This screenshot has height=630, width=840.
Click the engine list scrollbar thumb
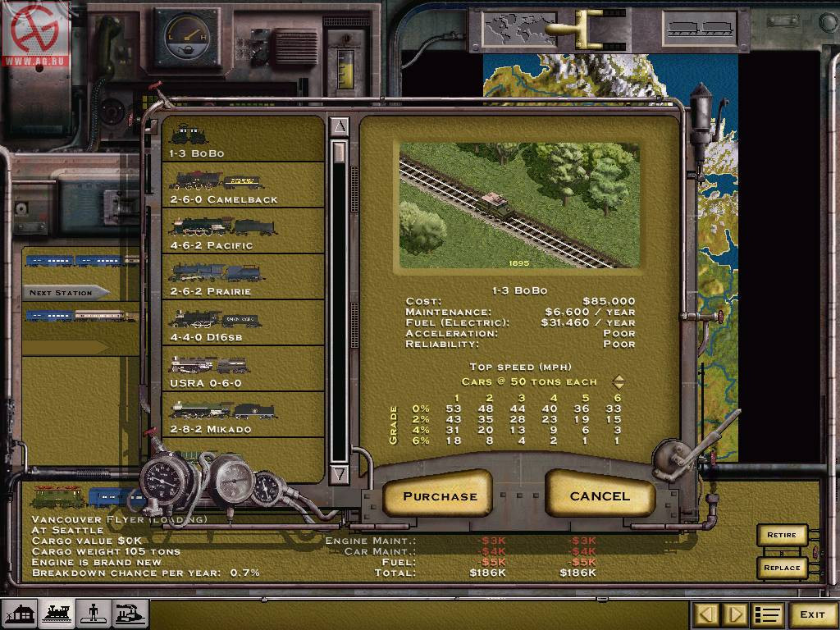pos(339,152)
